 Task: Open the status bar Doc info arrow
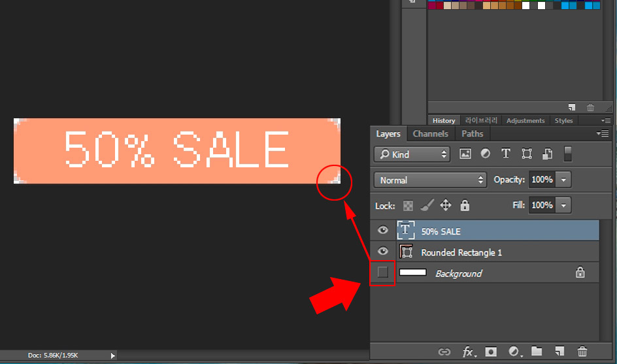[113, 356]
